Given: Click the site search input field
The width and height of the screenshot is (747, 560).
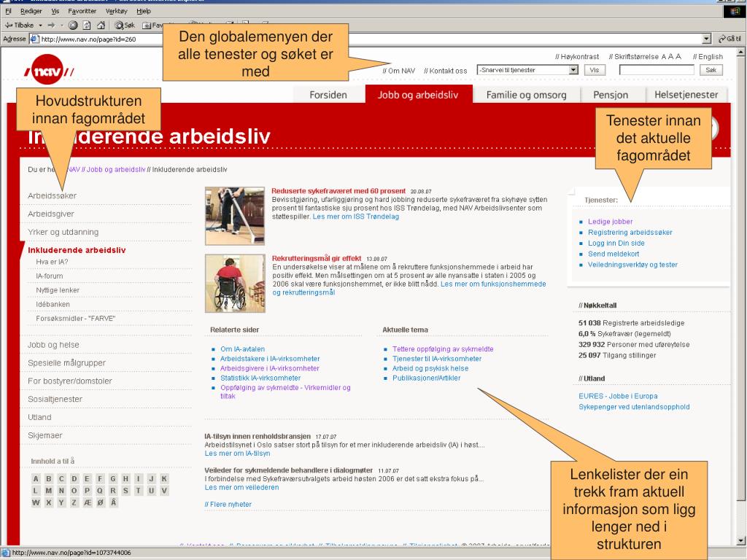Looking at the screenshot, I should (x=657, y=70).
